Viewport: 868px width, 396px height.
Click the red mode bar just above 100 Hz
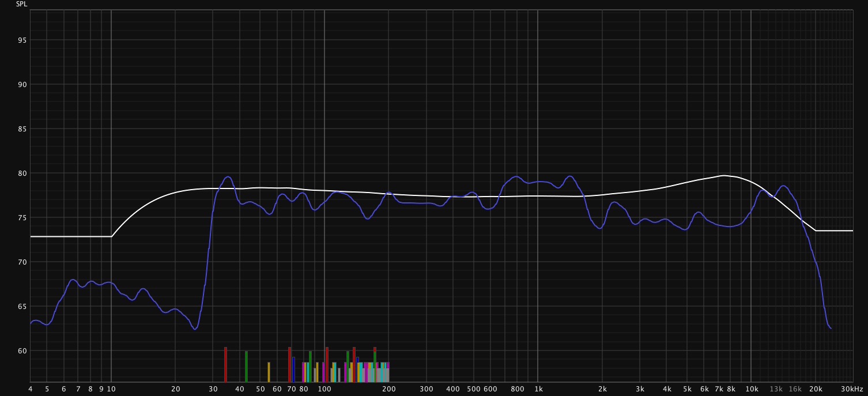(x=327, y=364)
